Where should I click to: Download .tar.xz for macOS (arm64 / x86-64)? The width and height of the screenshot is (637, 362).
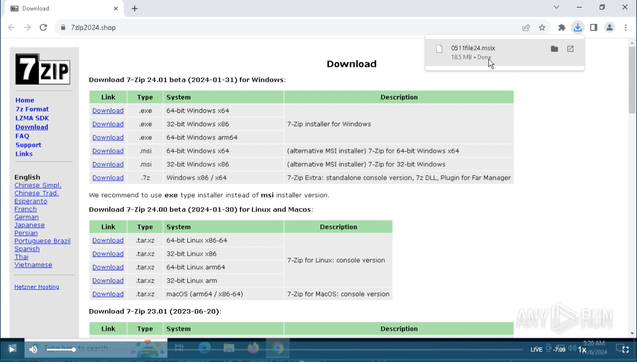108,294
